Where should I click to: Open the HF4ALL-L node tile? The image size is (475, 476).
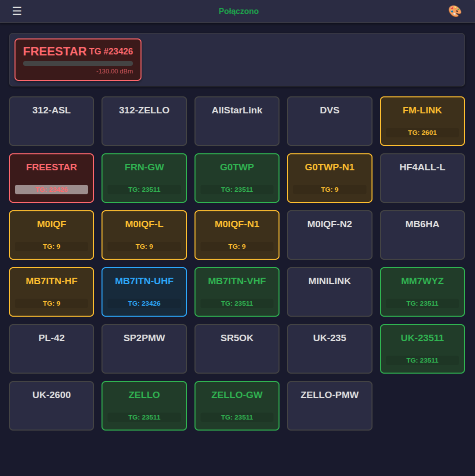422,178
